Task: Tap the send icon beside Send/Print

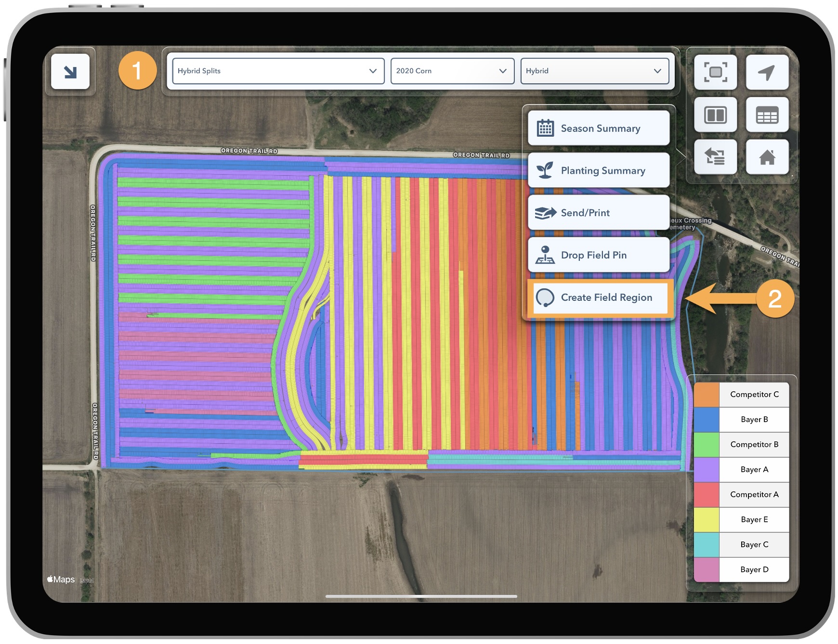Action: [x=545, y=213]
